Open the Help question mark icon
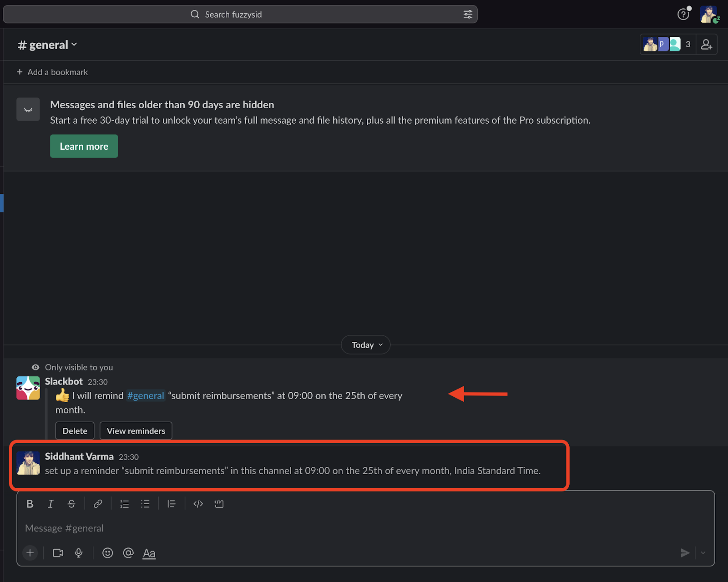Viewport: 728px width, 582px height. coord(683,15)
